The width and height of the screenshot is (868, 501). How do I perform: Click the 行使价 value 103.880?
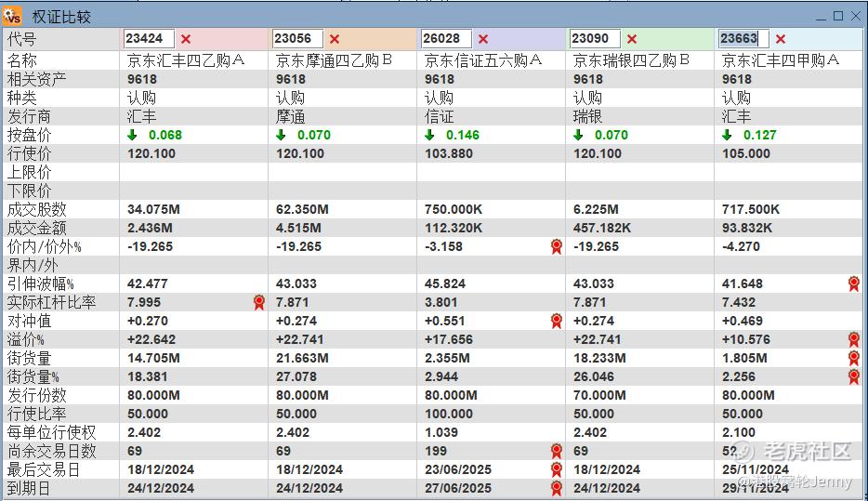[x=448, y=153]
